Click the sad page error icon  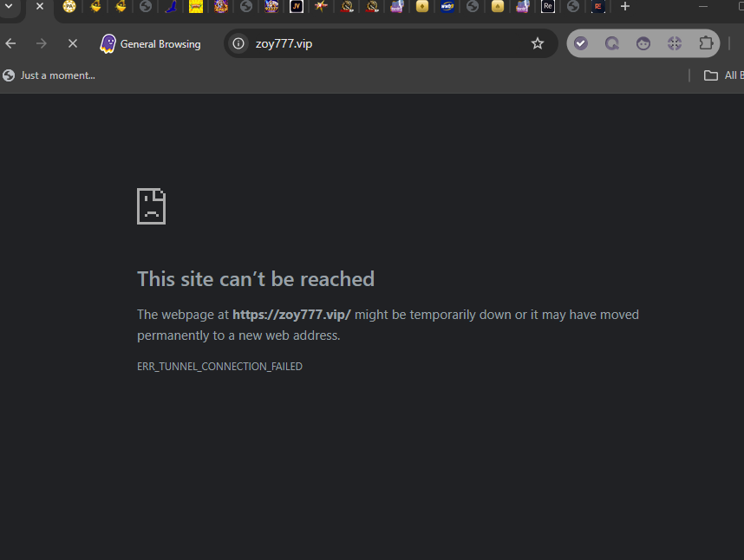click(152, 206)
